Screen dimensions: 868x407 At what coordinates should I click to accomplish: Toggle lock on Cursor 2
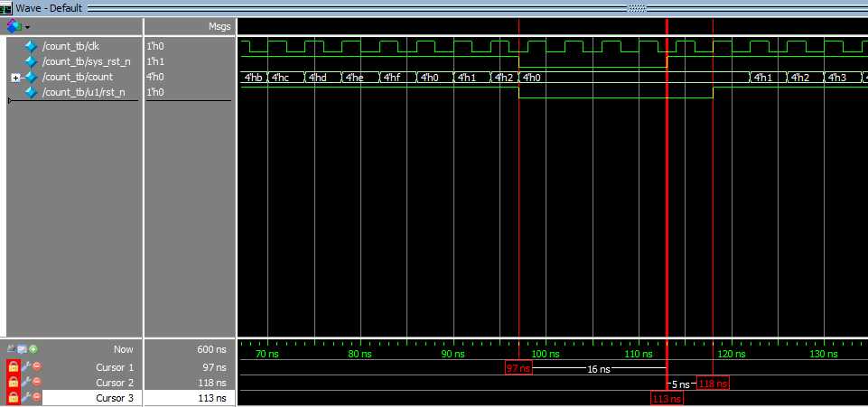pyautogui.click(x=14, y=383)
